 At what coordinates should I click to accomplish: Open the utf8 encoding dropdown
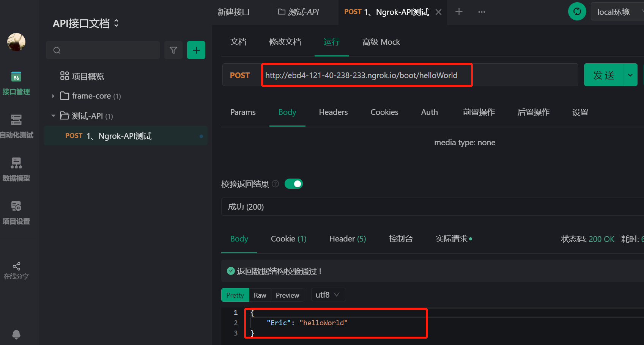328,295
